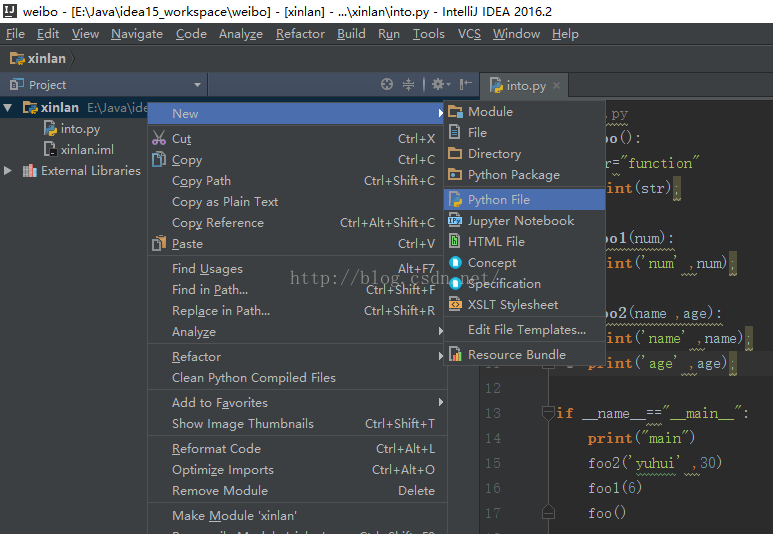
Task: Open the VCS menu
Action: click(469, 34)
